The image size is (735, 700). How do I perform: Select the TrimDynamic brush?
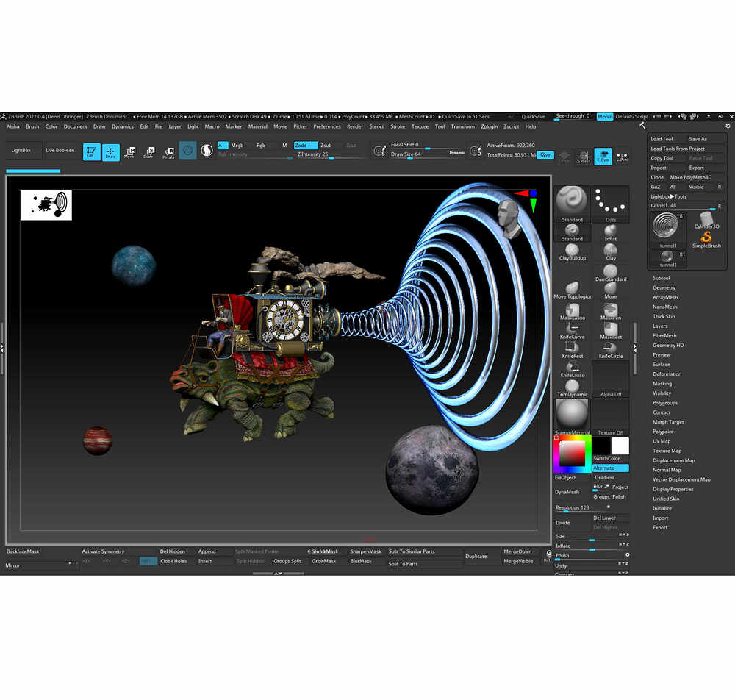click(572, 389)
